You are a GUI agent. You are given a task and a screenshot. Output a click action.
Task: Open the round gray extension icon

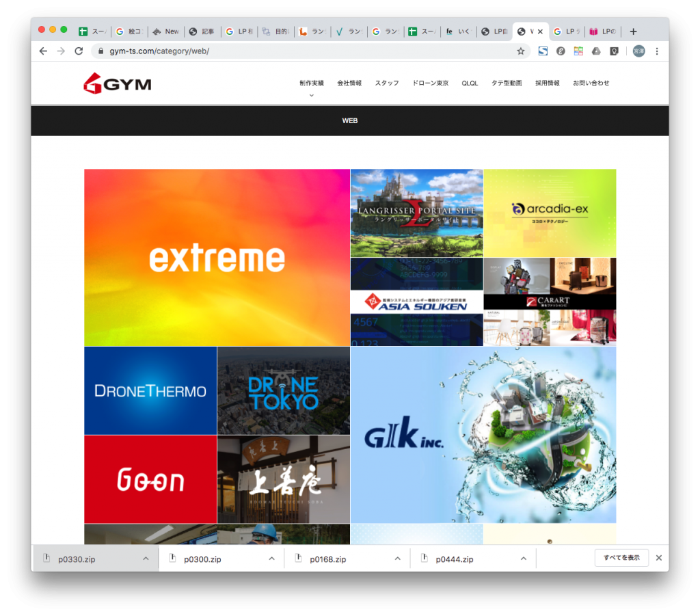coord(561,51)
